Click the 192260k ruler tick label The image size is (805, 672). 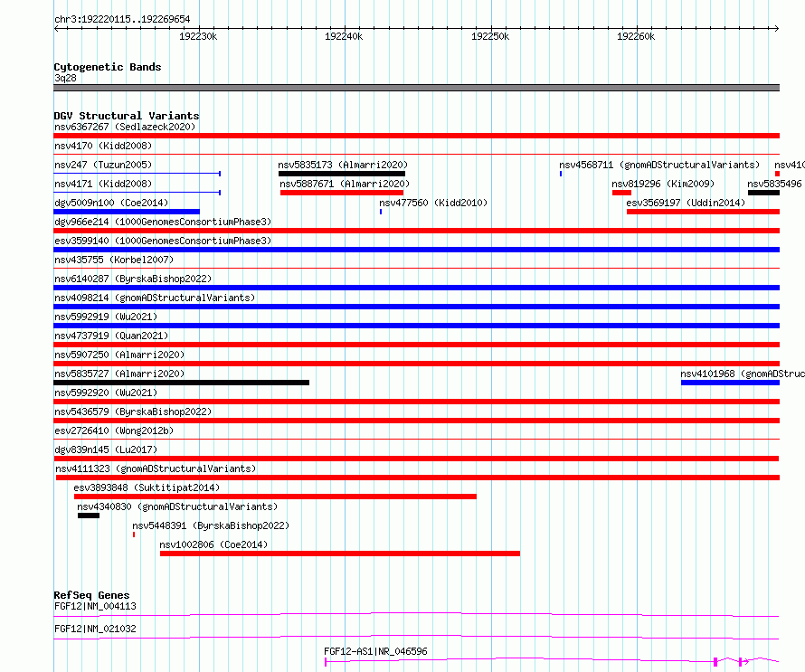[x=636, y=36]
